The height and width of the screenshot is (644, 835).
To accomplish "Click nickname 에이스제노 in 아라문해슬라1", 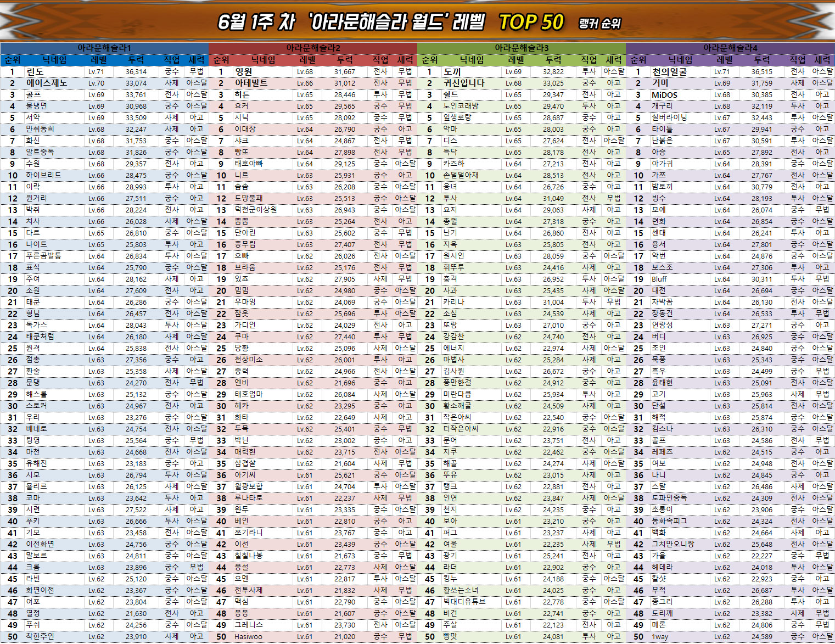I will 47,83.
